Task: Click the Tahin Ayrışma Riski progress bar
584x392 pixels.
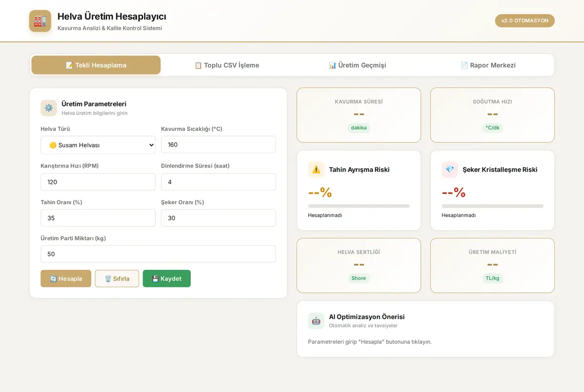Action: coord(359,206)
